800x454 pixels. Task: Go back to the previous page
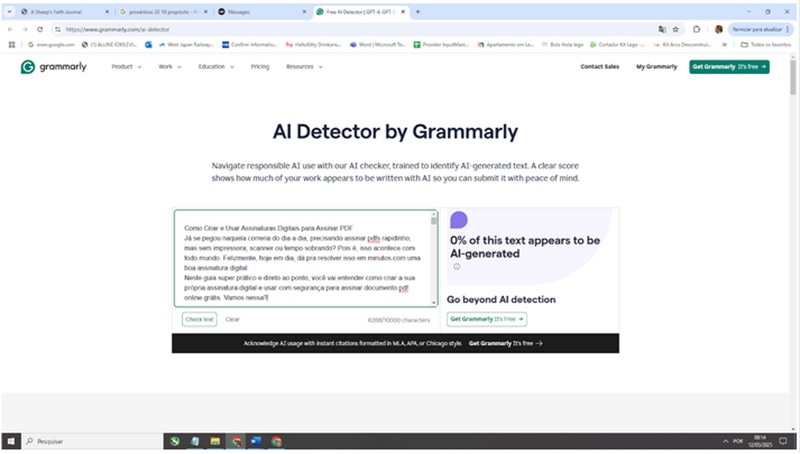point(11,30)
